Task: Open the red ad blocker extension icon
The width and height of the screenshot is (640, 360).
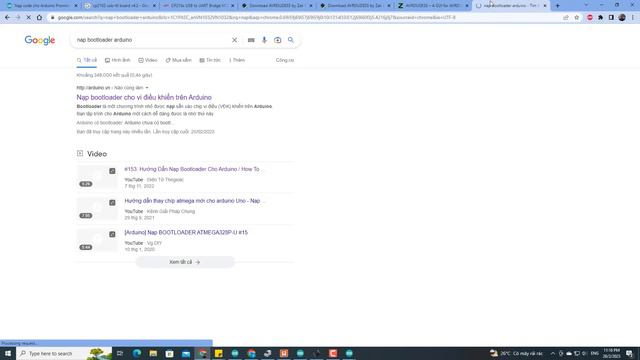Action: (590, 18)
